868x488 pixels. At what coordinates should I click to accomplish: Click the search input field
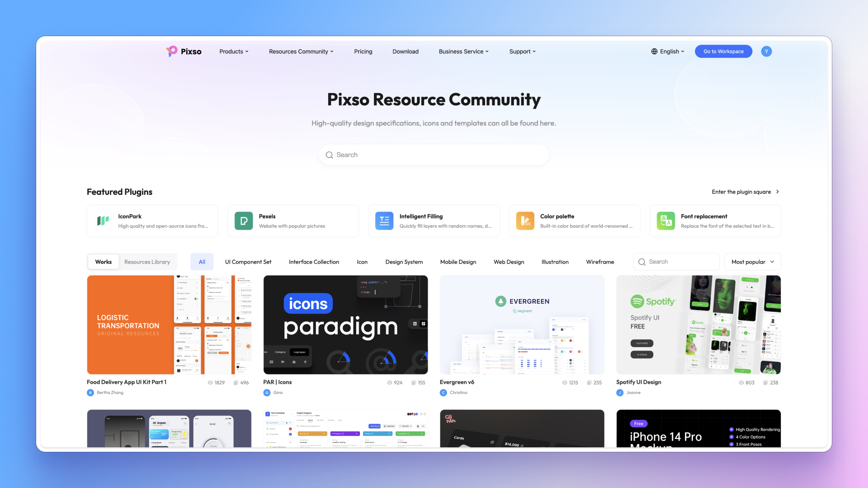click(434, 155)
